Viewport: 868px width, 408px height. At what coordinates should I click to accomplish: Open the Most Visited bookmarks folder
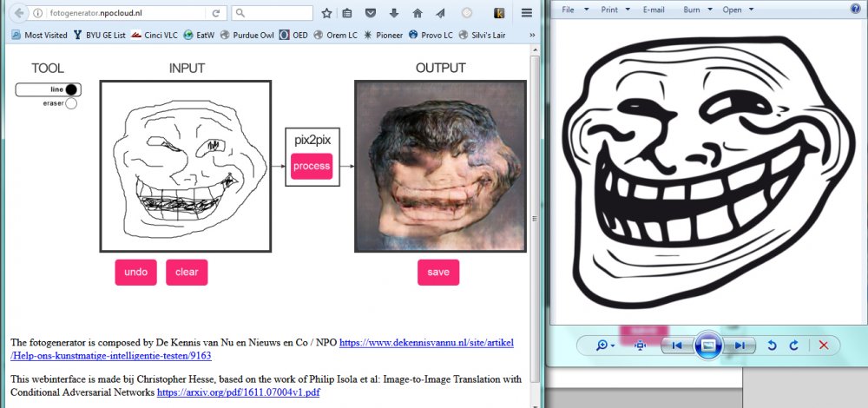coord(39,35)
